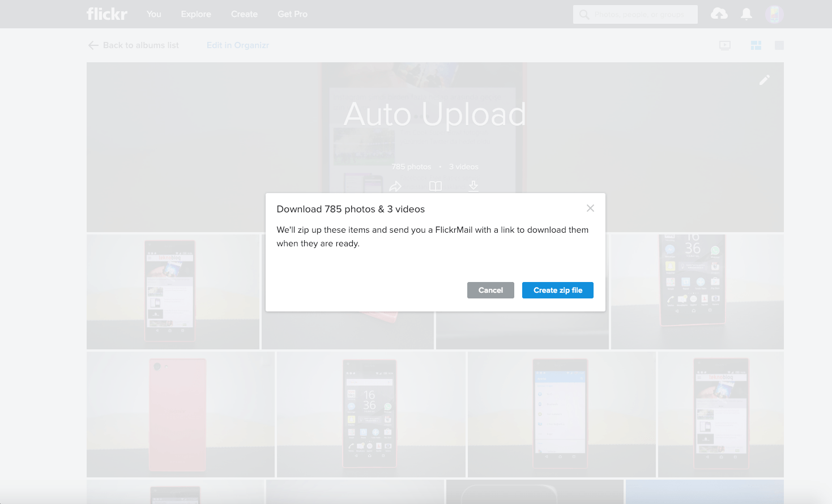Click the Flickr logo
This screenshot has height=504, width=832.
pyautogui.click(x=106, y=14)
